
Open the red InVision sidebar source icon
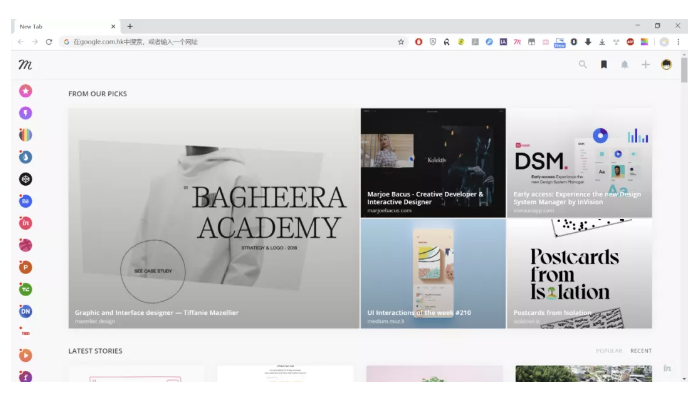(25, 223)
